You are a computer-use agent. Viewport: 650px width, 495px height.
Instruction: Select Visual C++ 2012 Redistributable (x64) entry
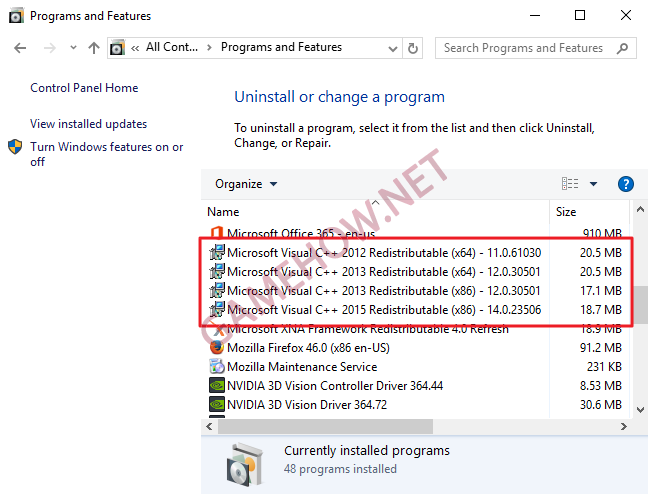[415, 252]
